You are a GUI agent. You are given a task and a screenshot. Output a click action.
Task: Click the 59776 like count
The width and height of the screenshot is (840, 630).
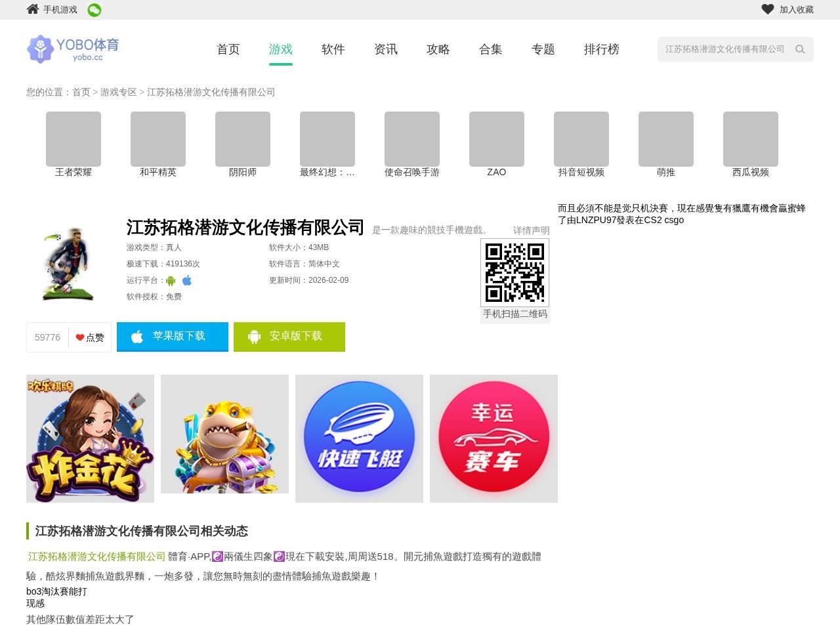point(47,337)
